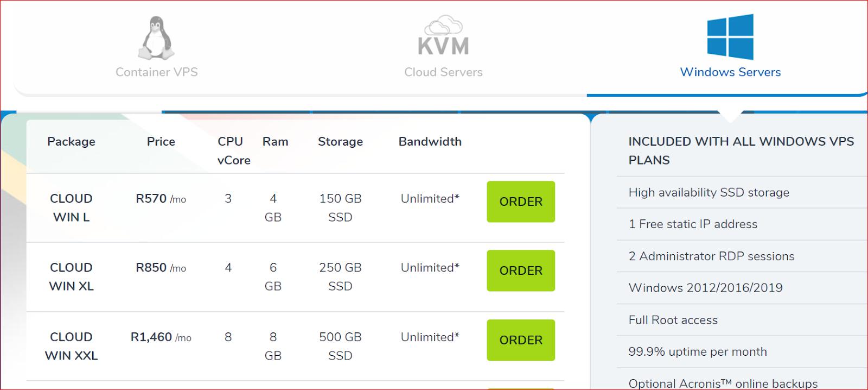
Task: Select the Windows Servers tab label
Action: (730, 72)
